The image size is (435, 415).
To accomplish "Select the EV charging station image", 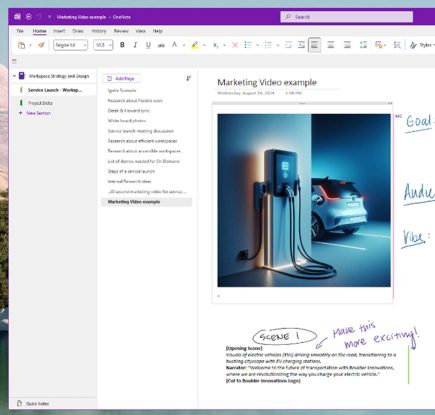I will [304, 200].
